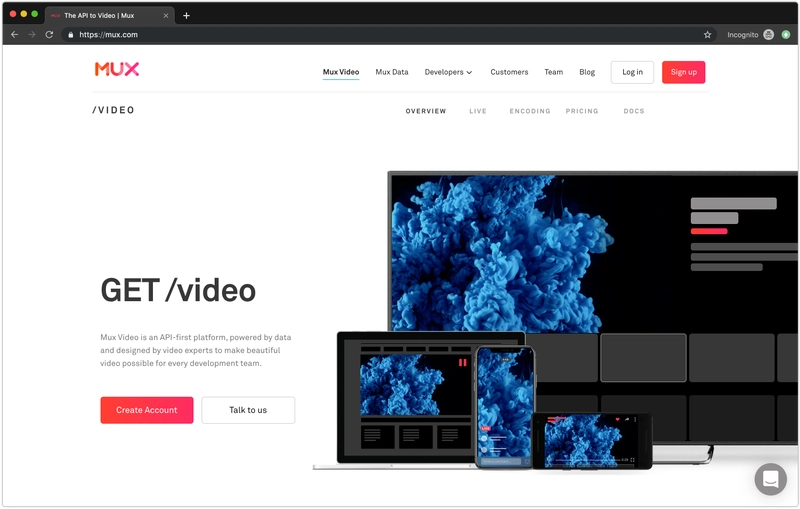Viewport: 800px width, 509px height.
Task: Open the ENCODING sub-navigation tab
Action: (x=530, y=111)
